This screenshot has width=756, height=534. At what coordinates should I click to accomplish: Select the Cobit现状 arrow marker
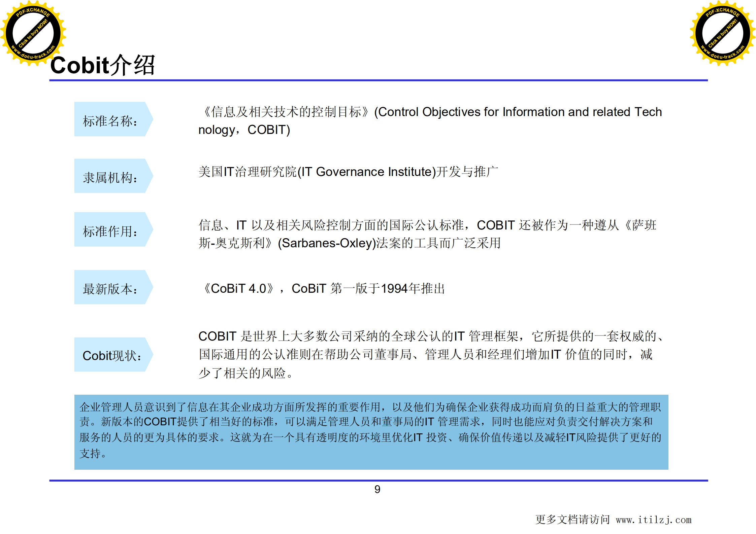(x=111, y=355)
